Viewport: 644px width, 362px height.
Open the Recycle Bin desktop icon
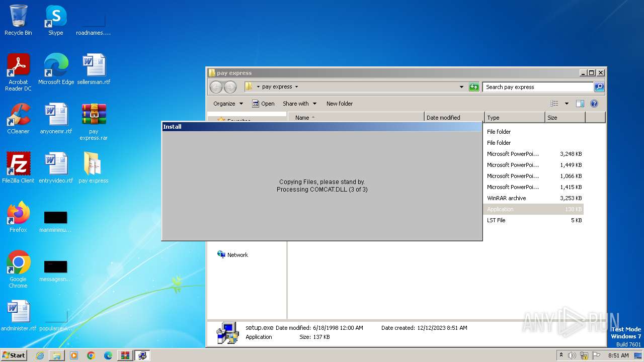18,20
